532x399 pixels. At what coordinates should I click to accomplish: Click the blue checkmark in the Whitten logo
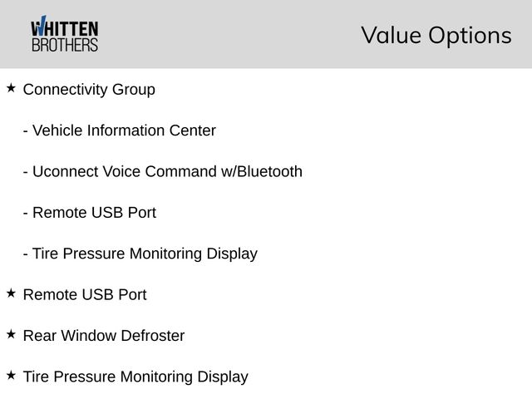[39, 27]
